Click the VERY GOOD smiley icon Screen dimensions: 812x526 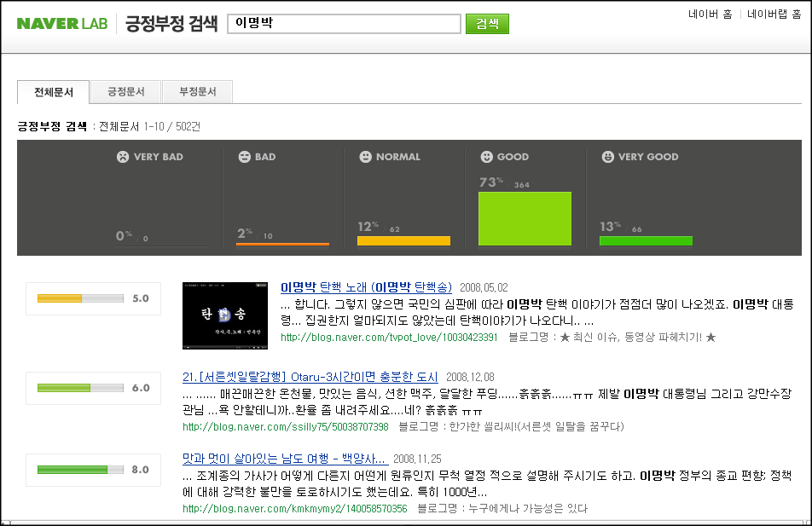[608, 156]
